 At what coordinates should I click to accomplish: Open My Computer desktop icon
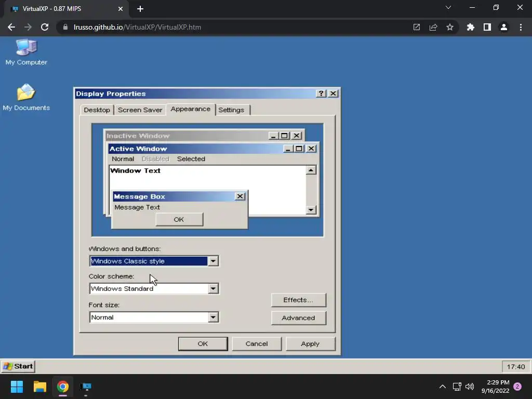pos(26,52)
